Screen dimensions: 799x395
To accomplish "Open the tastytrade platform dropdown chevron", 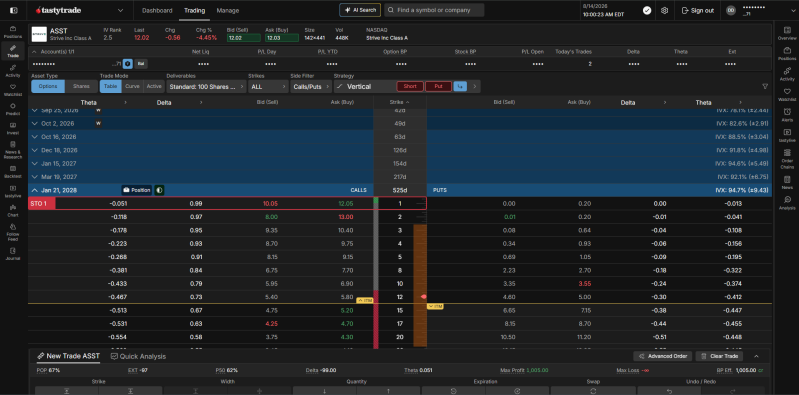I will (120, 10).
